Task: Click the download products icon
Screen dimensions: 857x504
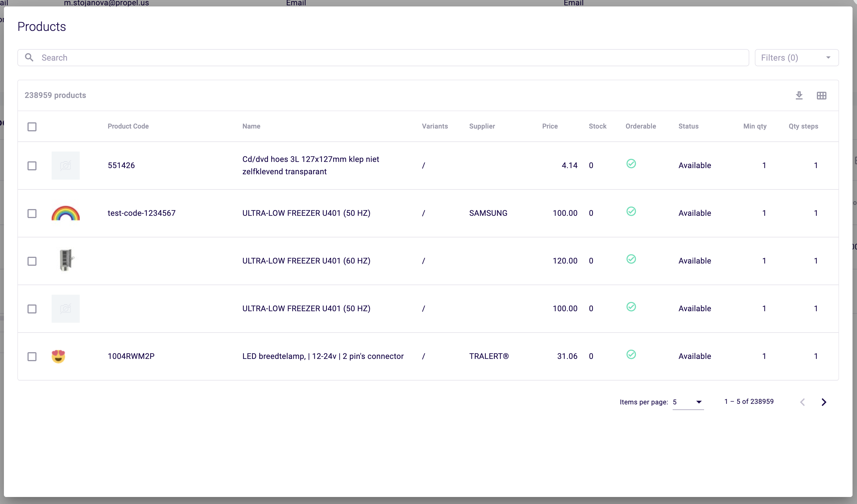Action: click(799, 96)
